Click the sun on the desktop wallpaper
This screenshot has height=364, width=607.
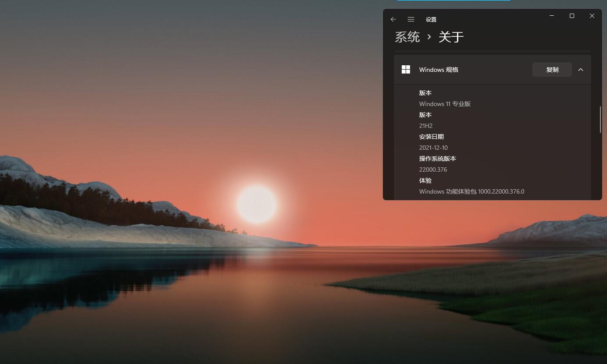pyautogui.click(x=257, y=204)
